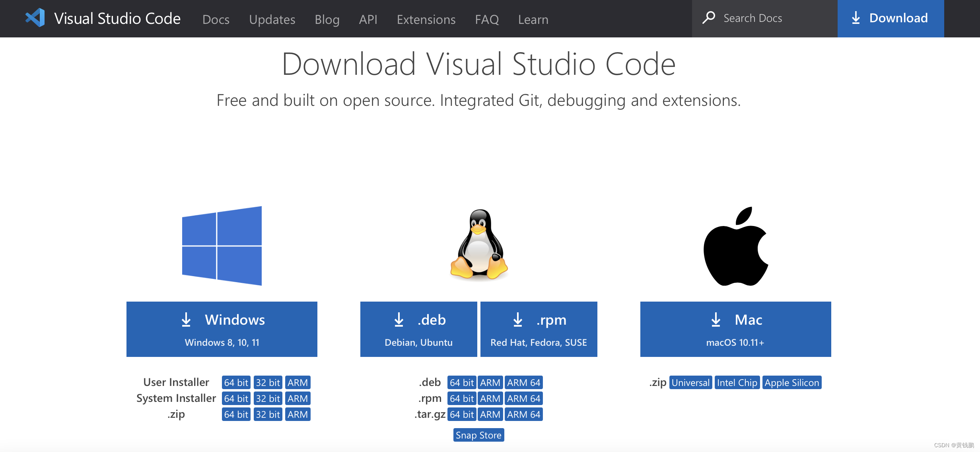The height and width of the screenshot is (452, 980).
Task: Download the 32 bit System Installer
Action: point(267,398)
